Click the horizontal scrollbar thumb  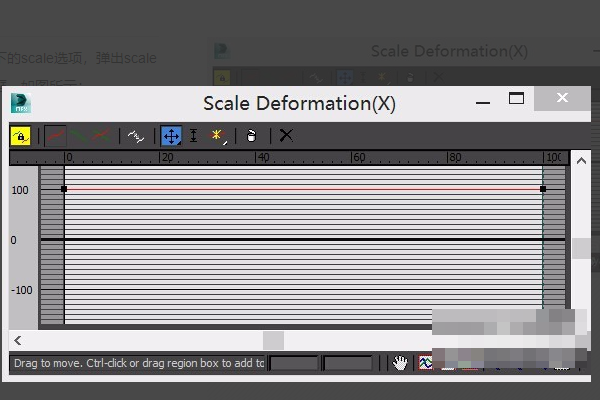273,341
